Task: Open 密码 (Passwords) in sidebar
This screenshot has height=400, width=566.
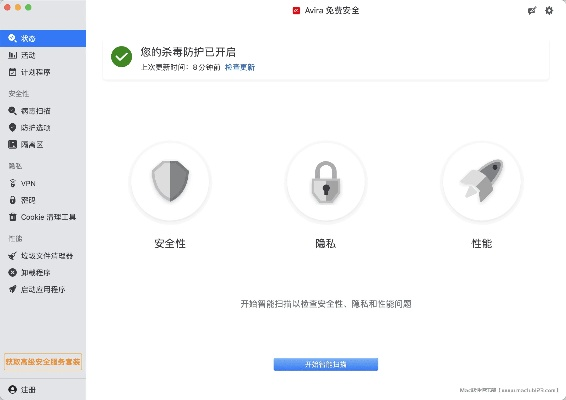Action: (x=43, y=200)
